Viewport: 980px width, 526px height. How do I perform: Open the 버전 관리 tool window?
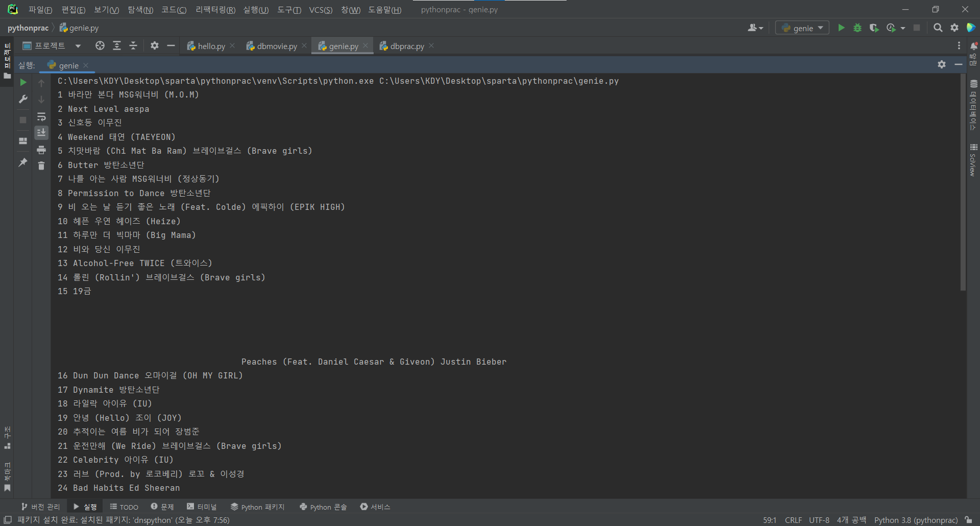point(40,507)
